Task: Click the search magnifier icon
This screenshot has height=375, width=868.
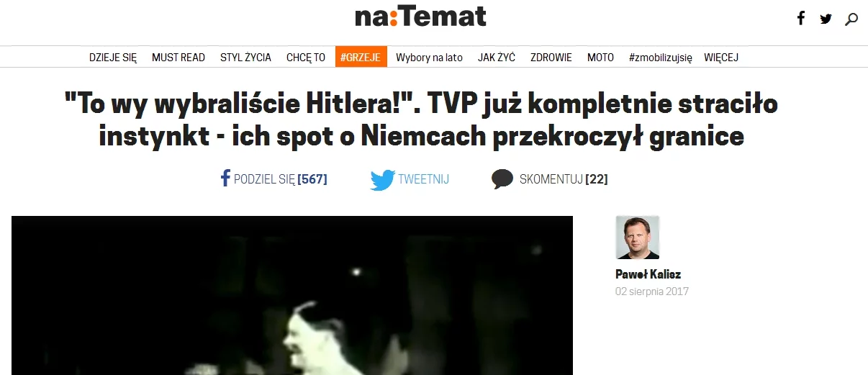Action: [x=851, y=19]
